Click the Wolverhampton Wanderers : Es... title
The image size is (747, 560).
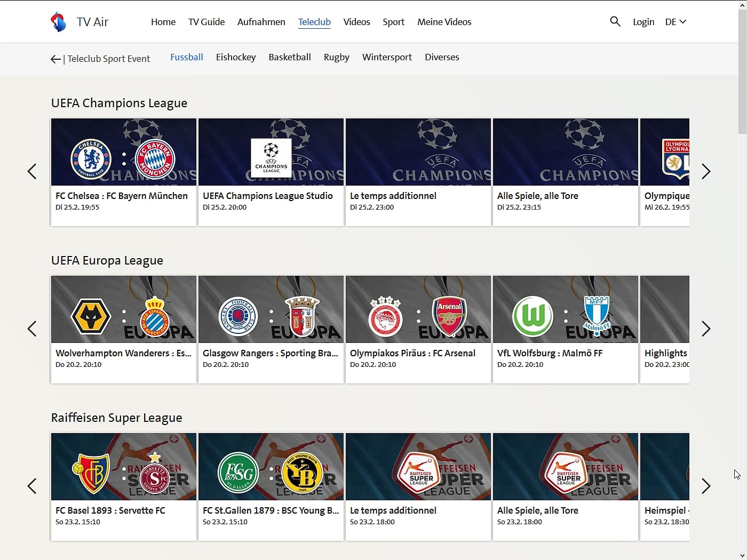pyautogui.click(x=124, y=353)
